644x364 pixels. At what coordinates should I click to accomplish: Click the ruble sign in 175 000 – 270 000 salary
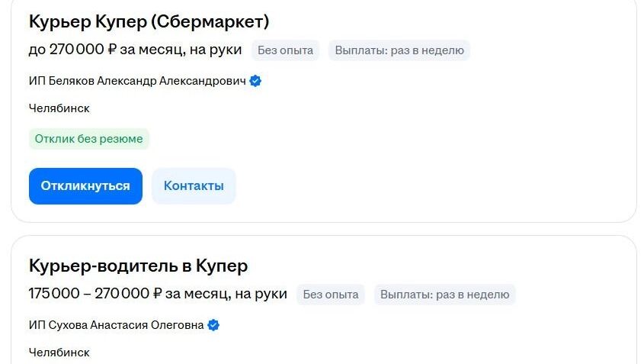157,294
